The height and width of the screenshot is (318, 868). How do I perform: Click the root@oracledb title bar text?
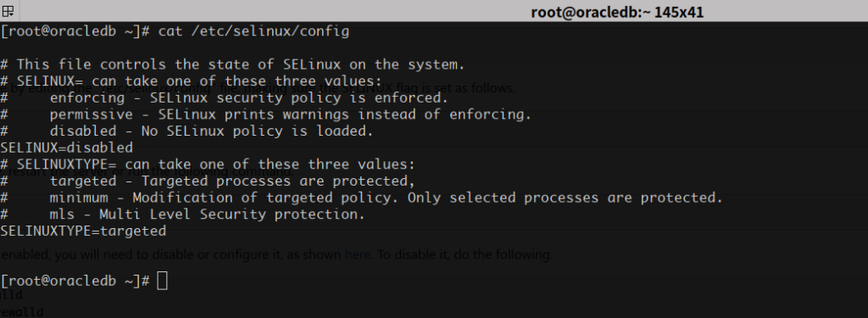(x=617, y=12)
